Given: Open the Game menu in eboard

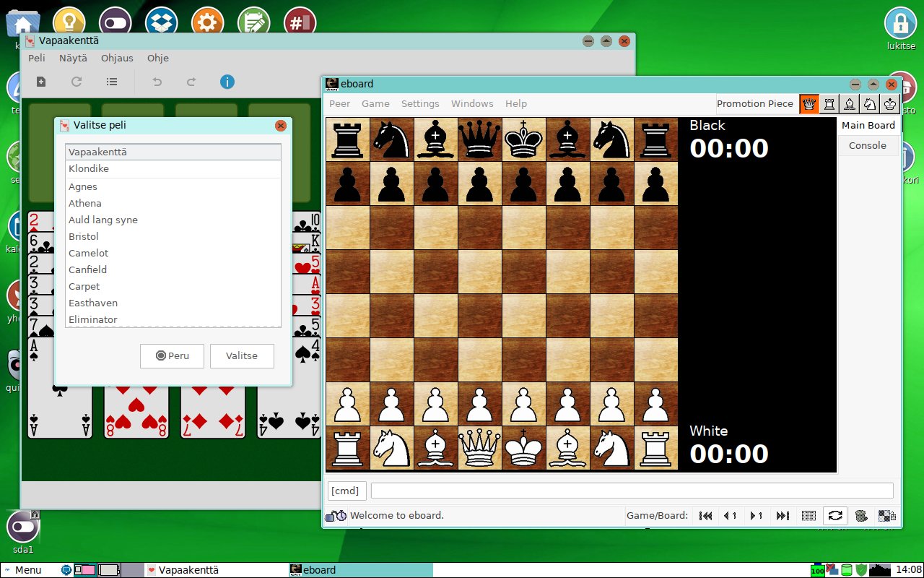Looking at the screenshot, I should point(375,104).
